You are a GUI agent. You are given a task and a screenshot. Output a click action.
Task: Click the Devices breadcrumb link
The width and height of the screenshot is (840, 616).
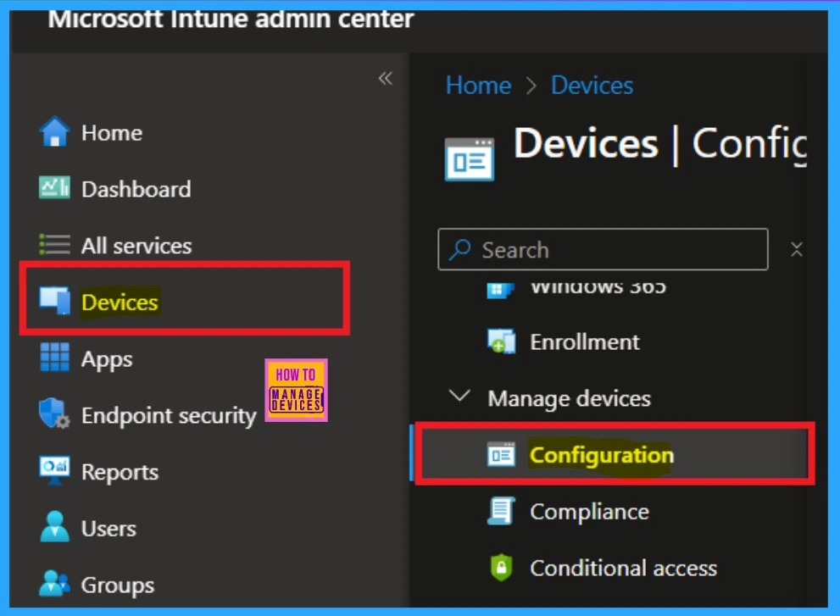[x=592, y=86]
